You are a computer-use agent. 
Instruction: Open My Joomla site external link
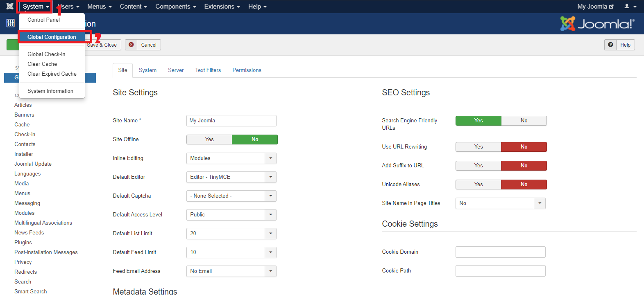(595, 7)
